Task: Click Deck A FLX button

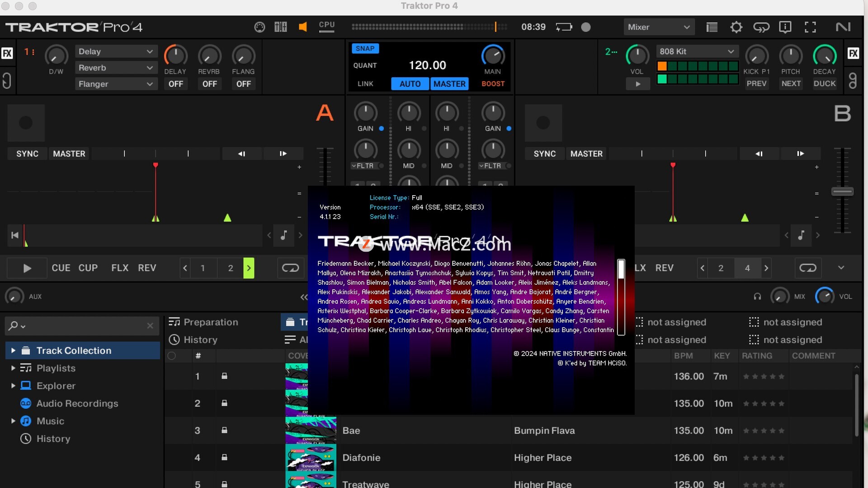Action: [120, 268]
